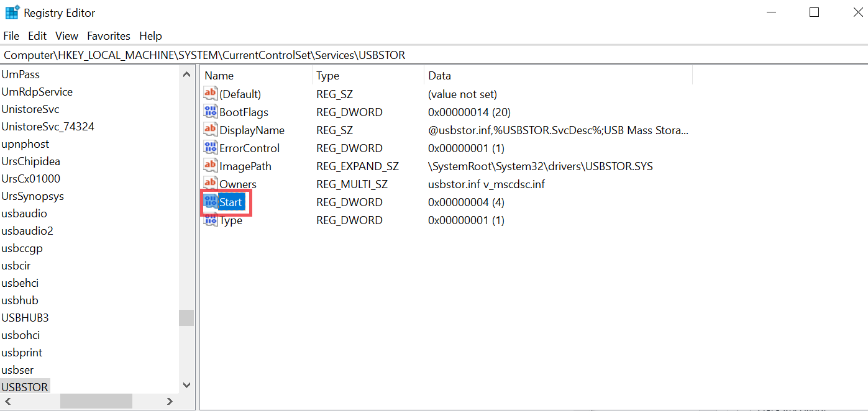
Task: Select the UnistoreSvc key
Action: tap(30, 109)
